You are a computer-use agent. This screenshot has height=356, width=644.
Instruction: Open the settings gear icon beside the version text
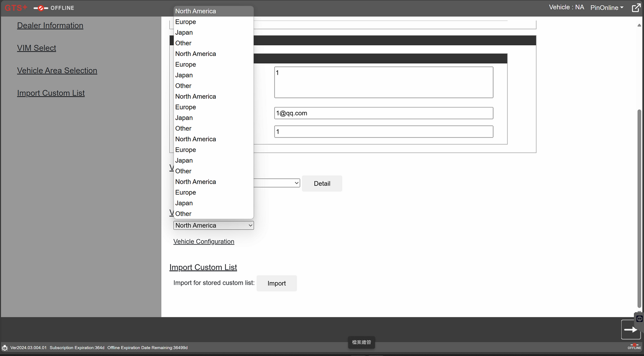pyautogui.click(x=5, y=348)
